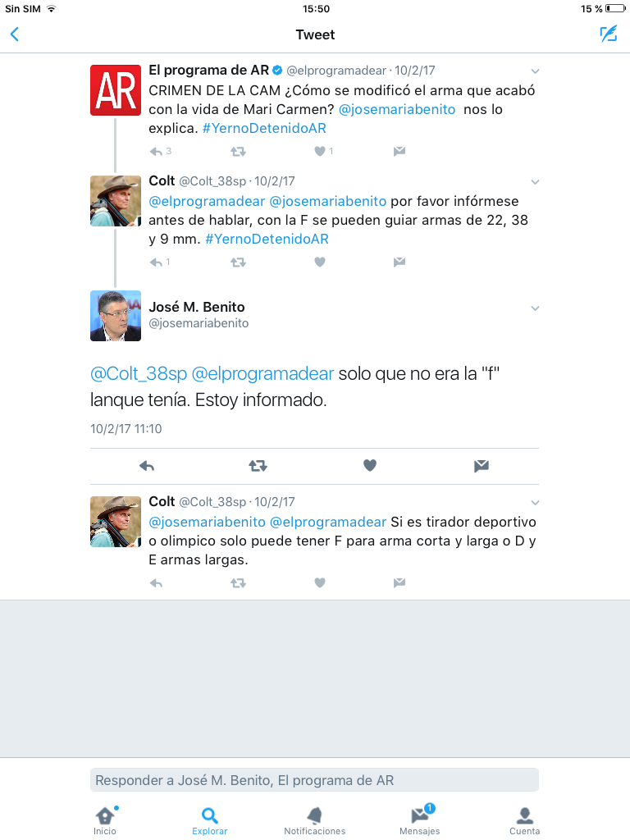Image resolution: width=630 pixels, height=840 pixels.
Task: Open @Colt_38sp mention in Benito's tweet
Action: point(139,373)
